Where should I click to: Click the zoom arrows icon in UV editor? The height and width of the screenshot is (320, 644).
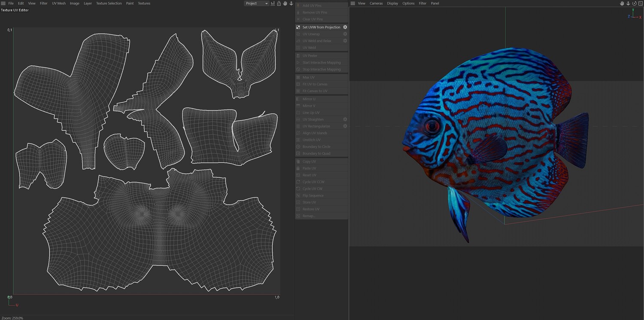(x=291, y=3)
